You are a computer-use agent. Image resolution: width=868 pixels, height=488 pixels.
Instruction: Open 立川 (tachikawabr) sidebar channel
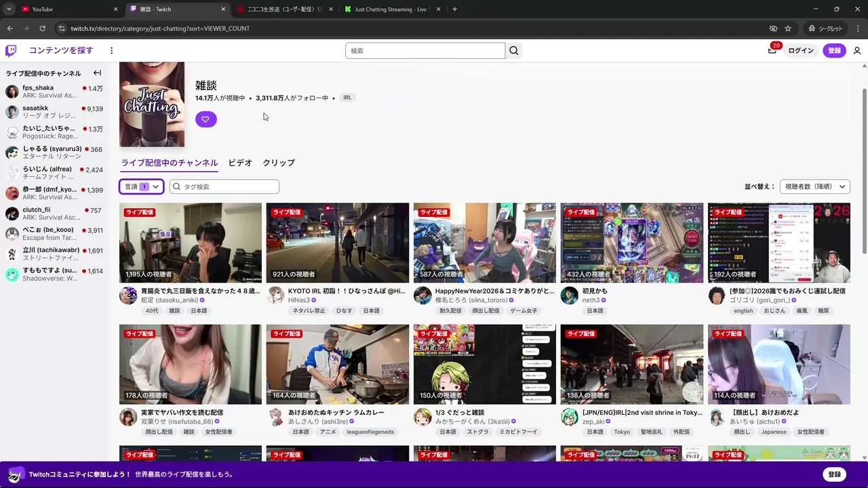tap(54, 254)
